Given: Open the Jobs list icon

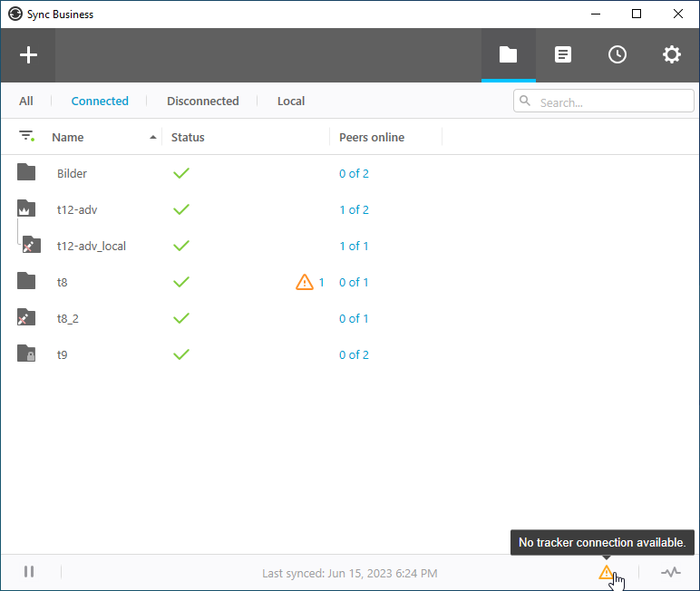Looking at the screenshot, I should pos(563,55).
